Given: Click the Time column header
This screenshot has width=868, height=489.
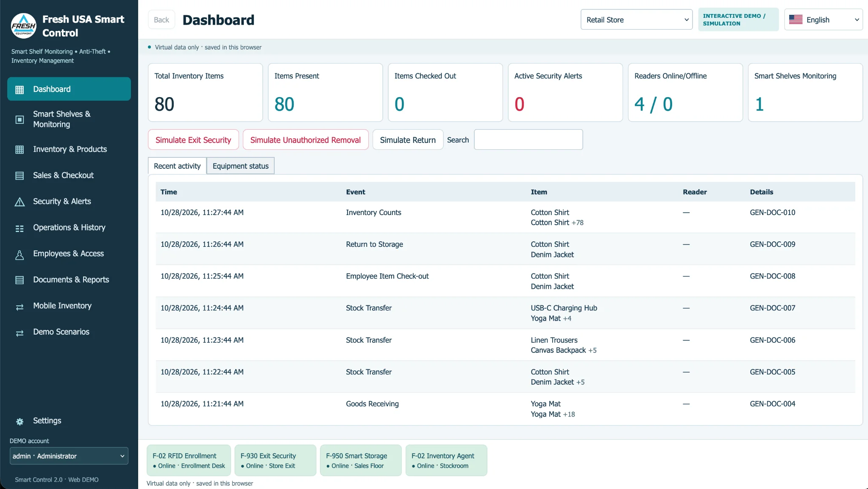Looking at the screenshot, I should [169, 192].
